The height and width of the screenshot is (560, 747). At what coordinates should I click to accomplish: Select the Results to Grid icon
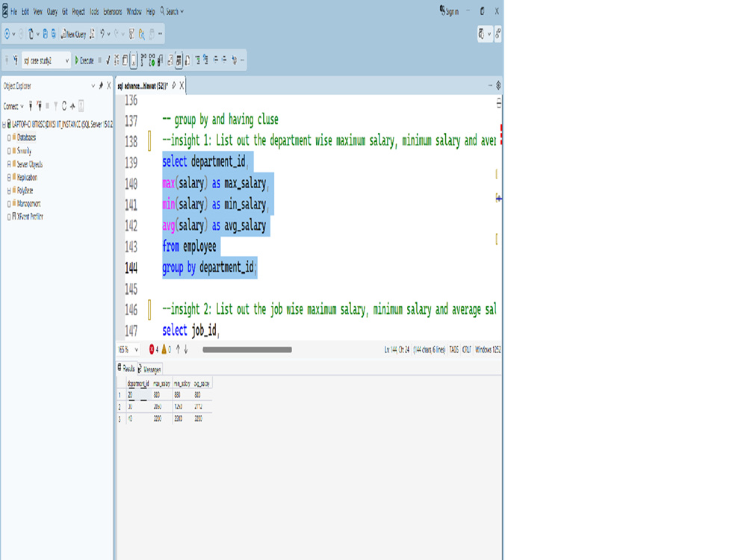tap(179, 60)
